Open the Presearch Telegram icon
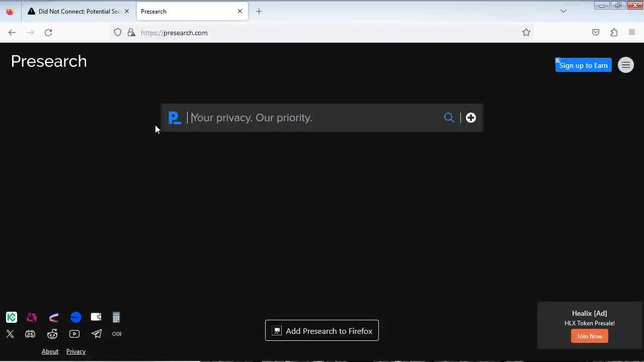The height and width of the screenshot is (362, 644). [97, 334]
